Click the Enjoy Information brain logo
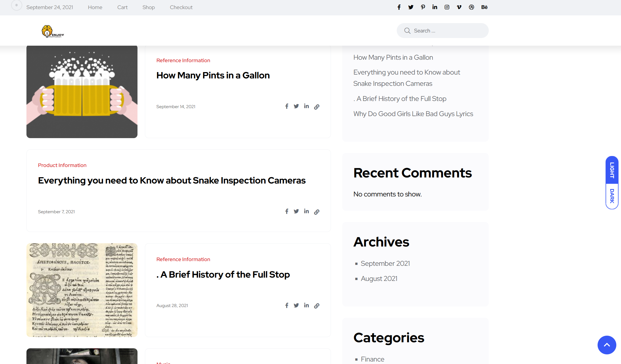Image resolution: width=621 pixels, height=364 pixels. point(53,31)
